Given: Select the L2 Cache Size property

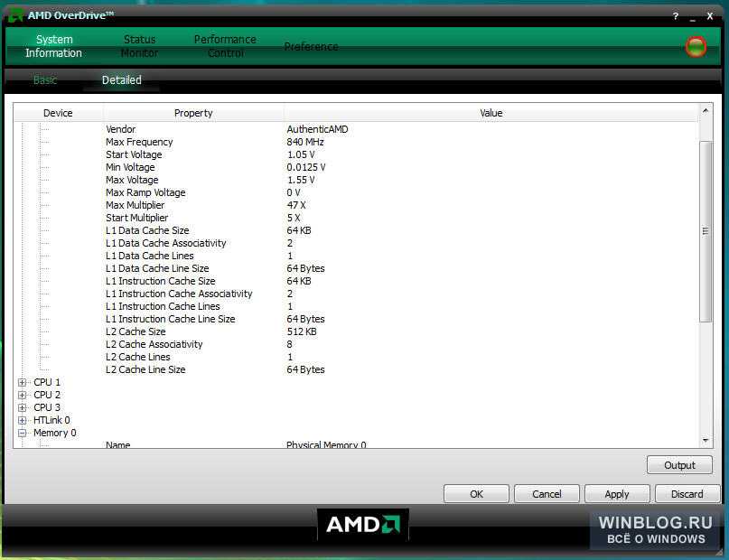Looking at the screenshot, I should point(136,331).
